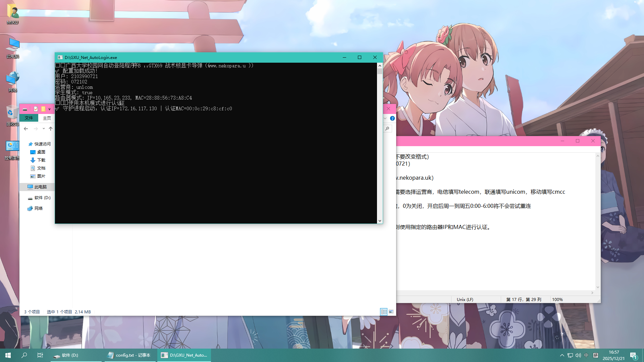Click the 属性 icon on Explorer title bar
The height and width of the screenshot is (362, 644).
click(x=36, y=109)
